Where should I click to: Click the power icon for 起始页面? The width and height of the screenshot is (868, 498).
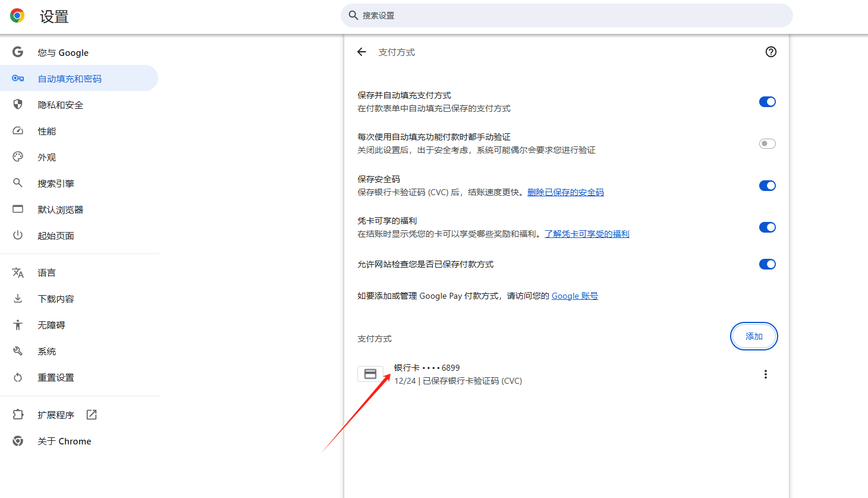pos(18,236)
